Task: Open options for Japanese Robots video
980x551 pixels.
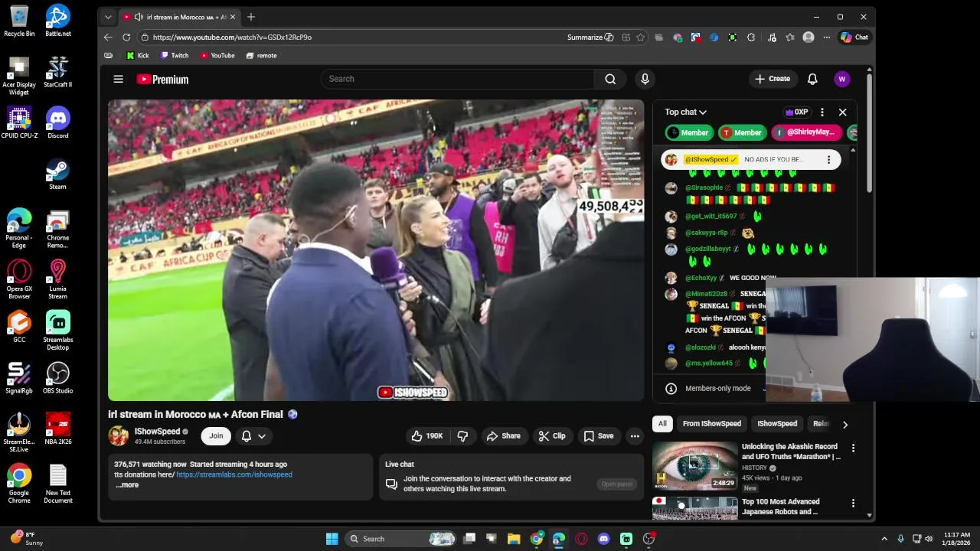Action: (853, 504)
